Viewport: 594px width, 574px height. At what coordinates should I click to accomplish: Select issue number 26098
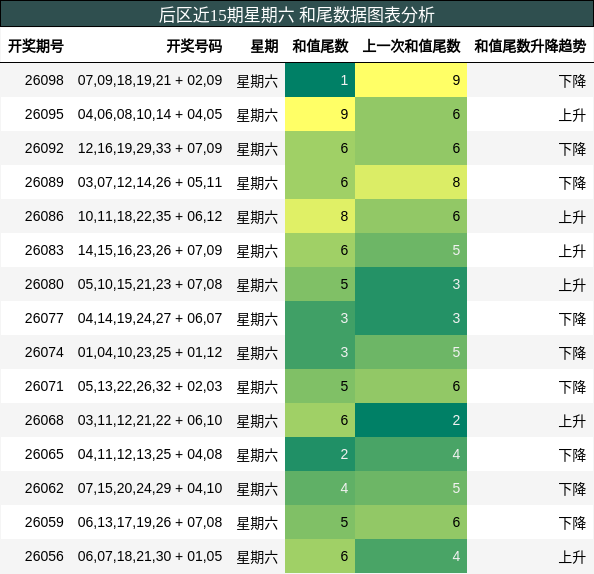click(44, 80)
